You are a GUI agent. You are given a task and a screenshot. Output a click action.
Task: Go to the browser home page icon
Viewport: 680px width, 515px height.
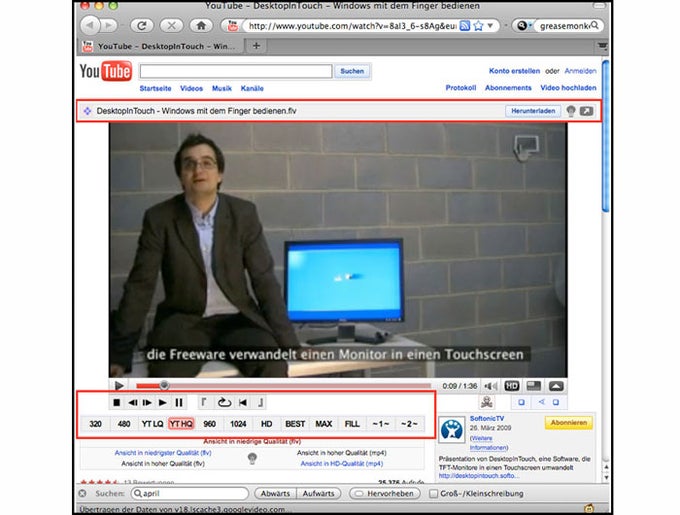(x=201, y=26)
